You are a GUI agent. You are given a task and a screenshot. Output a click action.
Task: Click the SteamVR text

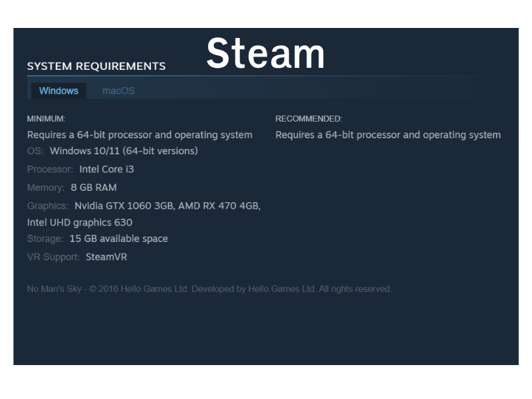(106, 257)
